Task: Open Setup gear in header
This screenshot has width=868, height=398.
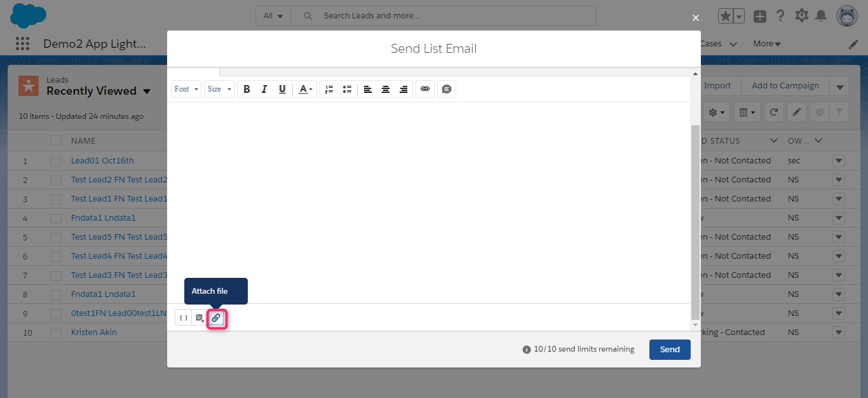Action: pyautogui.click(x=801, y=16)
